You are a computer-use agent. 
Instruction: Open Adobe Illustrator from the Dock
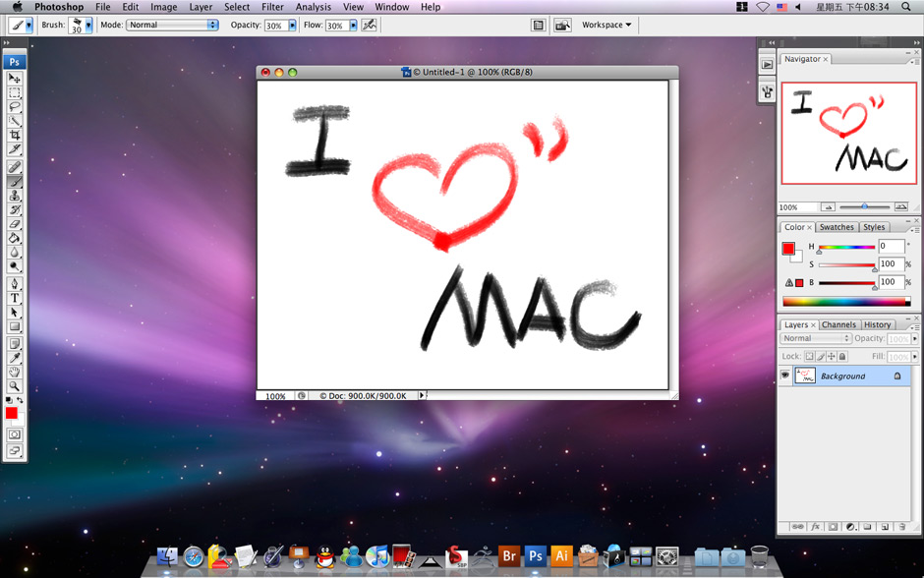coord(561,555)
